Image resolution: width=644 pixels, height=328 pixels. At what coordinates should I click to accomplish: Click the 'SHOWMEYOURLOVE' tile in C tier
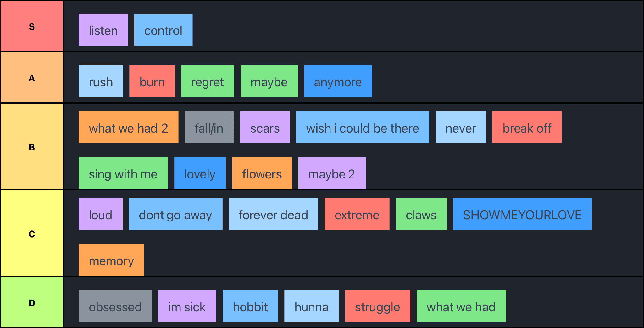(522, 214)
